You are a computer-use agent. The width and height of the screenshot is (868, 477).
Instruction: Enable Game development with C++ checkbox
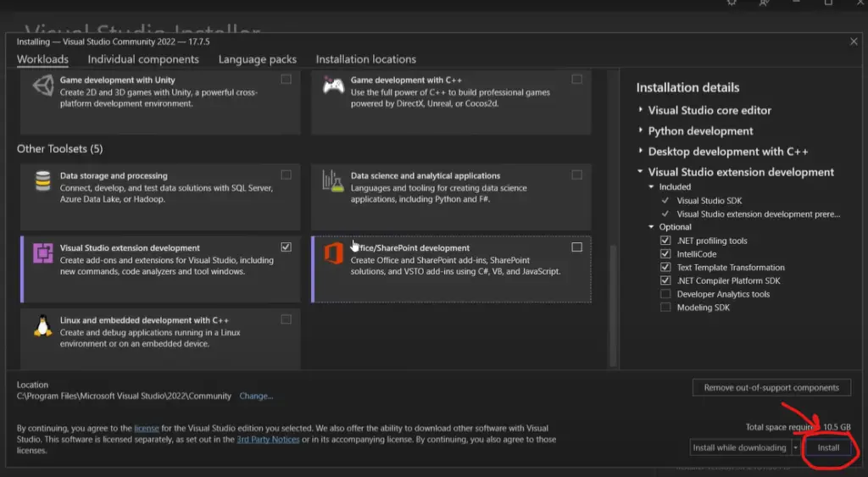[576, 79]
